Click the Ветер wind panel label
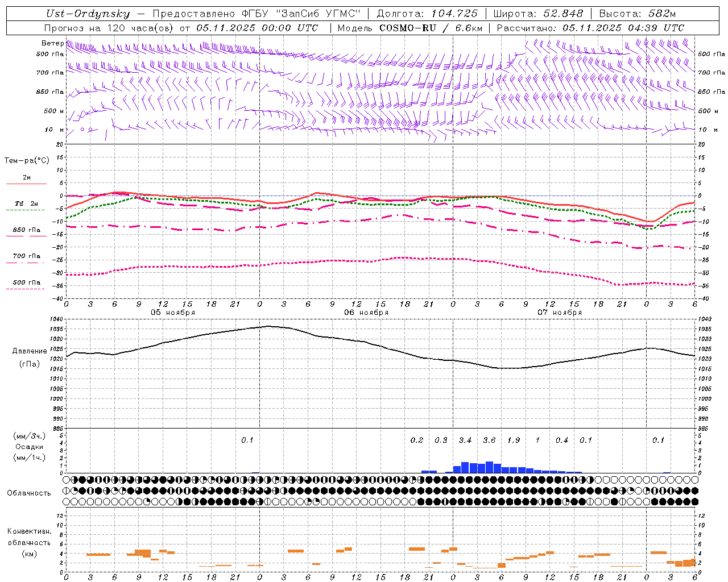728x582 pixels. [52, 43]
